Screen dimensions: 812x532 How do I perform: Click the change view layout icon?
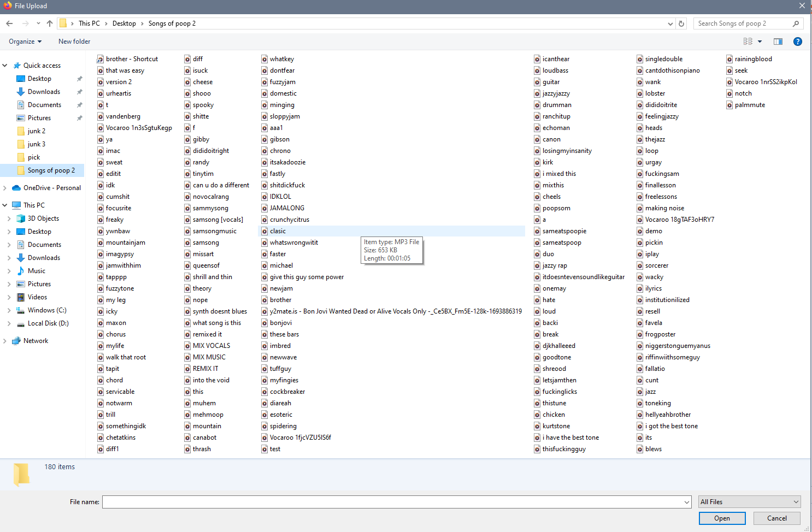(748, 42)
